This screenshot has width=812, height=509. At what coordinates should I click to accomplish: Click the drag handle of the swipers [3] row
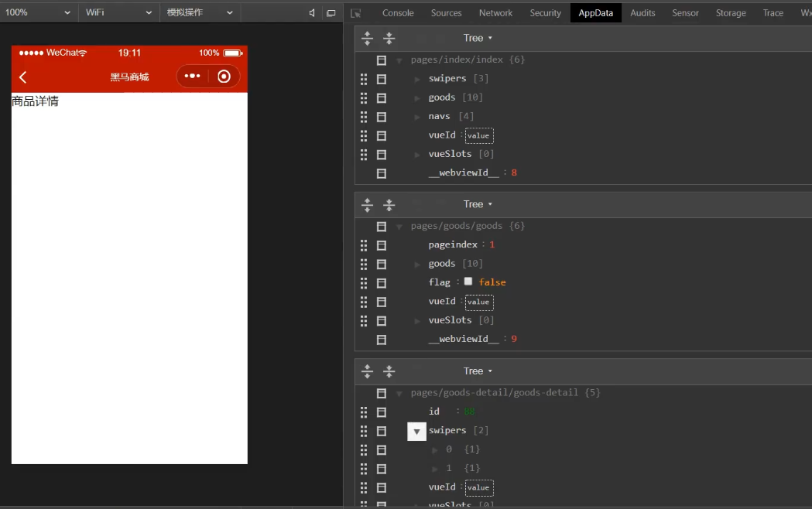click(364, 79)
